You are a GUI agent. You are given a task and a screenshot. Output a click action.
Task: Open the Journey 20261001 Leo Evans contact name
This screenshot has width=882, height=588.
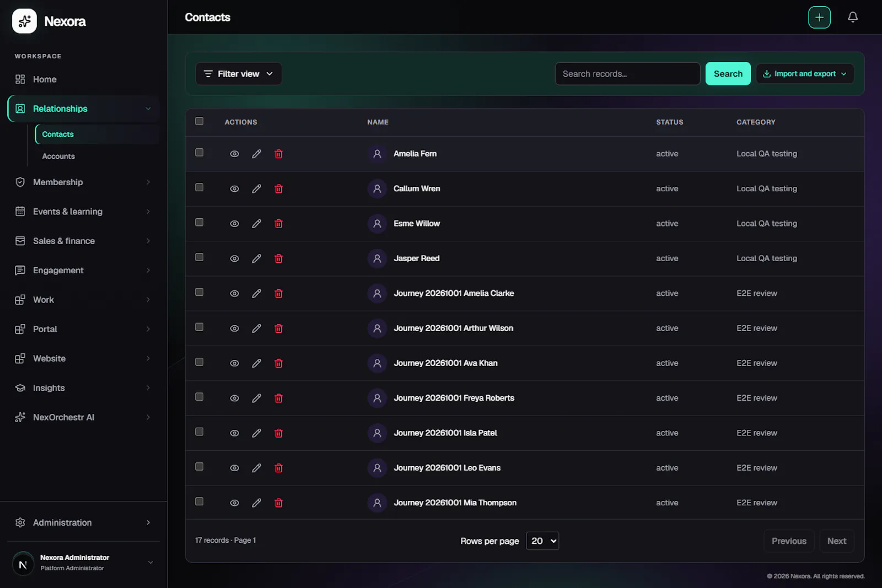coord(447,468)
